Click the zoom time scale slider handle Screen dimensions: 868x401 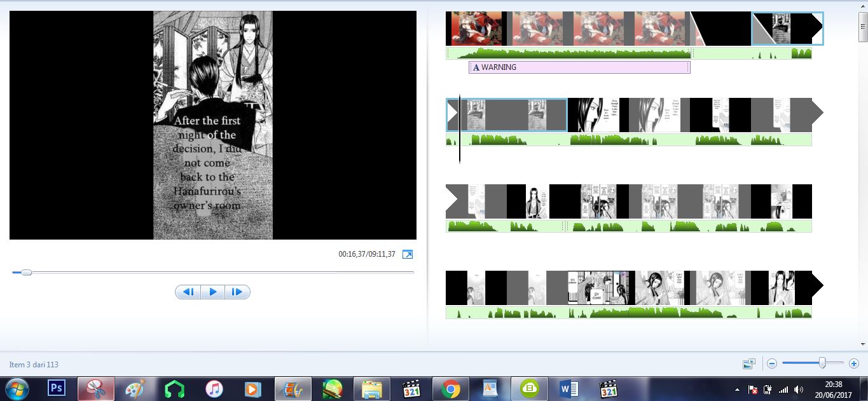click(x=822, y=364)
